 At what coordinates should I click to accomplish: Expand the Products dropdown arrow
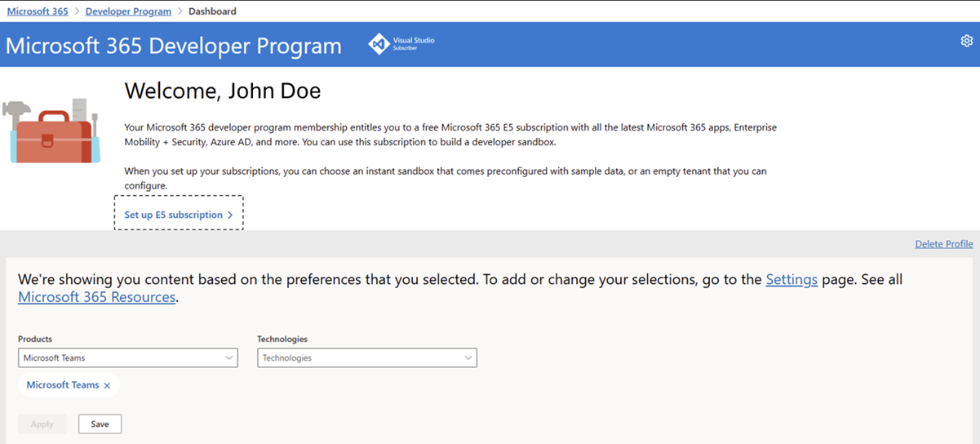(228, 357)
